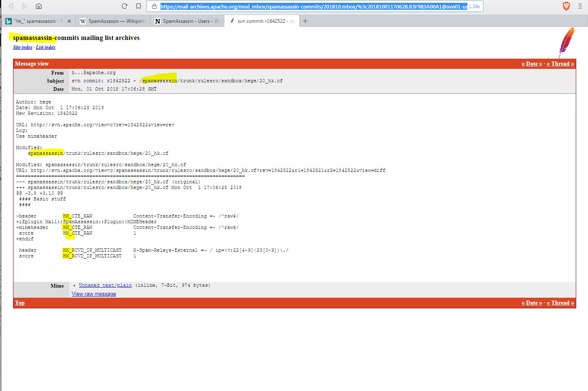Image resolution: width=588 pixels, height=391 pixels.
Task: Open a new tab with the plus button
Action: click(x=305, y=21)
